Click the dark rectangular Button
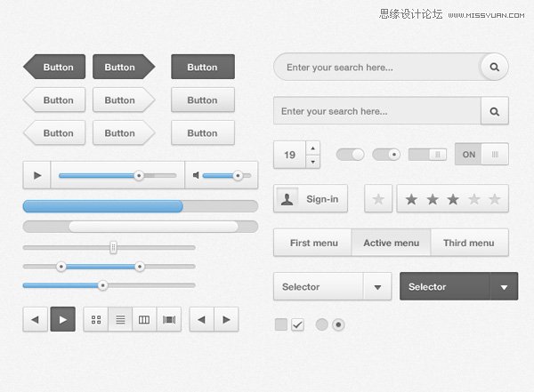The width and height of the screenshot is (534, 392). 203,67
